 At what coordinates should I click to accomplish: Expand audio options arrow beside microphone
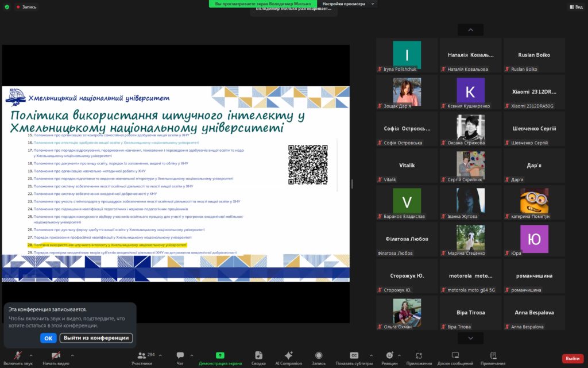31,355
